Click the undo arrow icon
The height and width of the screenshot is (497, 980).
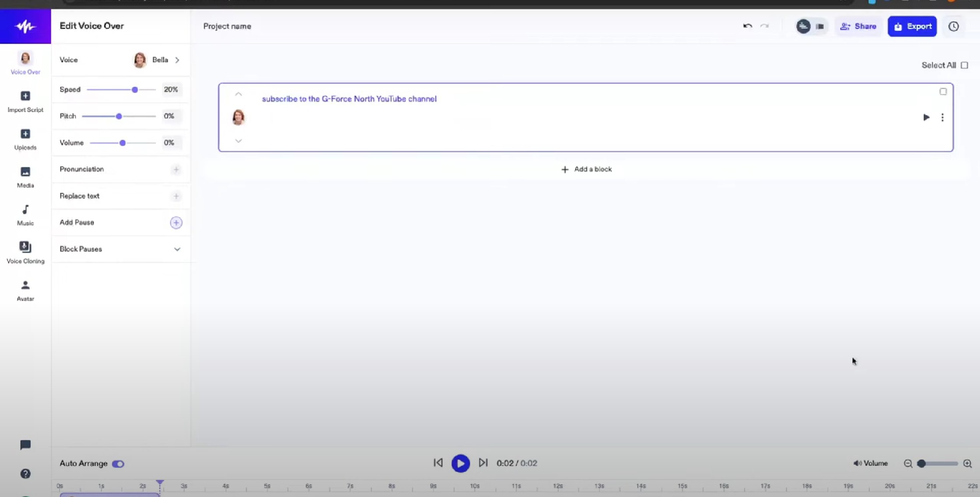747,26
